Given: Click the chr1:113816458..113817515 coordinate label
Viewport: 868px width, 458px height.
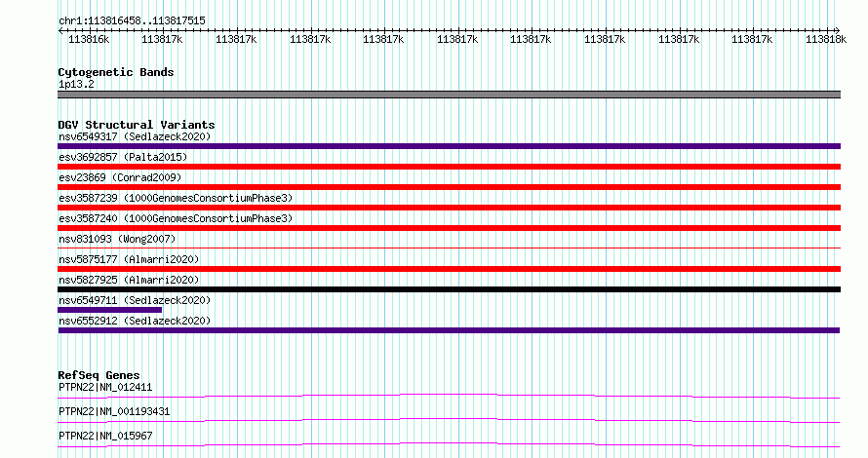Looking at the screenshot, I should click(132, 21).
